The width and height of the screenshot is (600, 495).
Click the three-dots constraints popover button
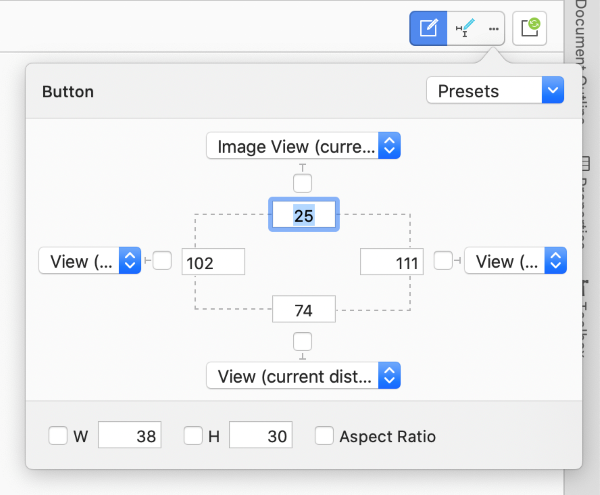click(493, 29)
